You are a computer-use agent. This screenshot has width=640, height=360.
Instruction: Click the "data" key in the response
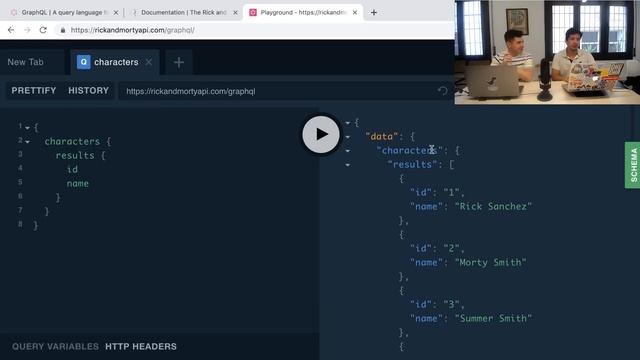pyautogui.click(x=382, y=137)
